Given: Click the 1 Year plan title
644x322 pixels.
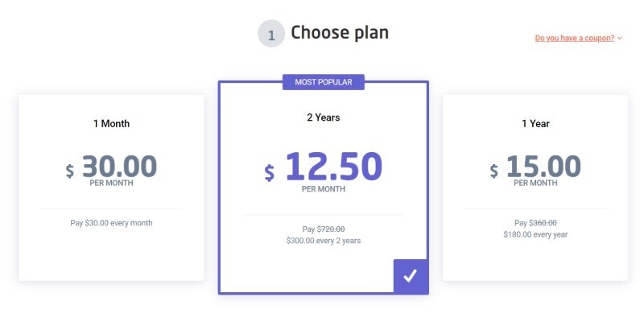Looking at the screenshot, I should tap(535, 123).
